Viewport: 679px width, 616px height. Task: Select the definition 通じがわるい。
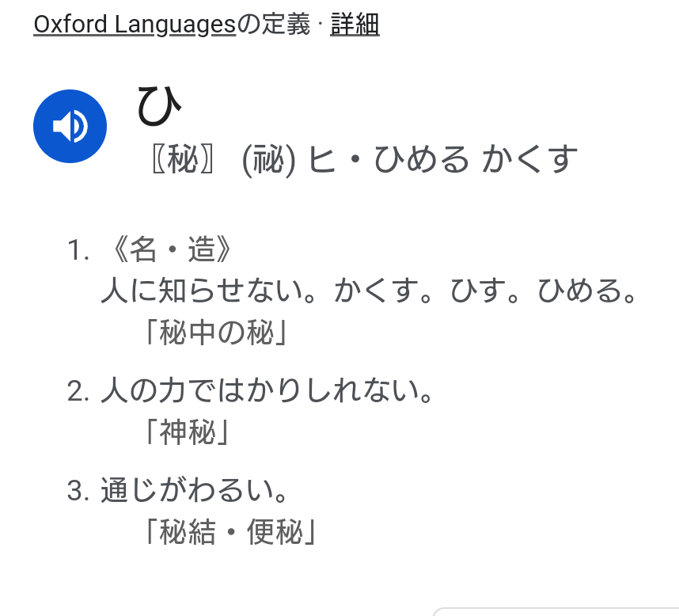tap(194, 490)
